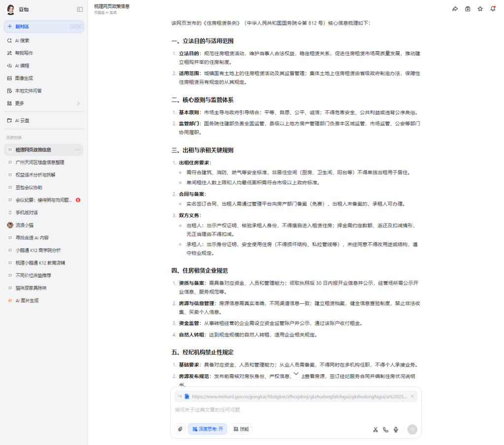Open 本地文件问答 feature

44,91
